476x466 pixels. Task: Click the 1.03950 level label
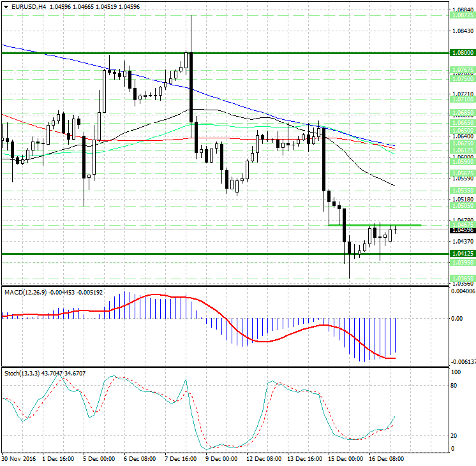pyautogui.click(x=463, y=263)
